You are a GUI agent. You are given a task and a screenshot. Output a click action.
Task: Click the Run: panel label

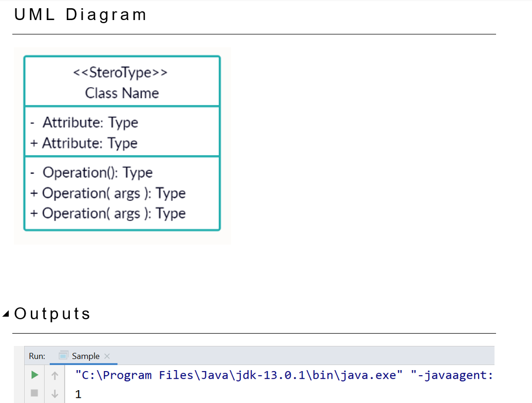click(x=36, y=356)
